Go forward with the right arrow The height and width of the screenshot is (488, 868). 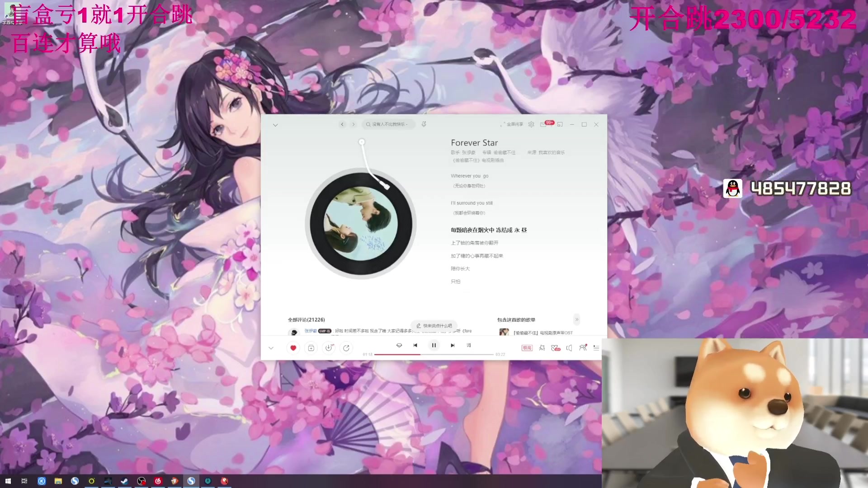(x=354, y=124)
